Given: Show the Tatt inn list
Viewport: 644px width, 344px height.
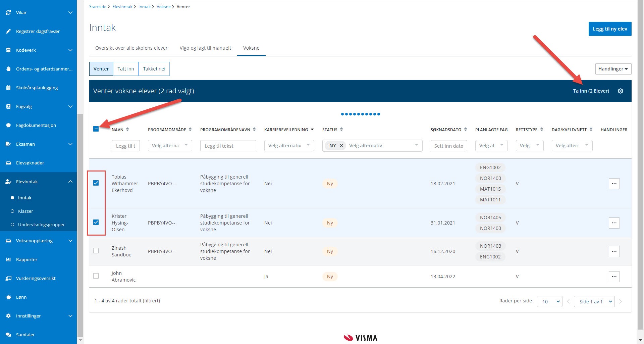Looking at the screenshot, I should [x=126, y=69].
